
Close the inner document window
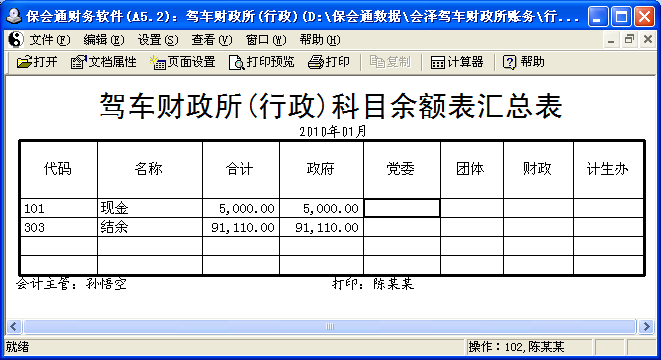pyautogui.click(x=648, y=40)
